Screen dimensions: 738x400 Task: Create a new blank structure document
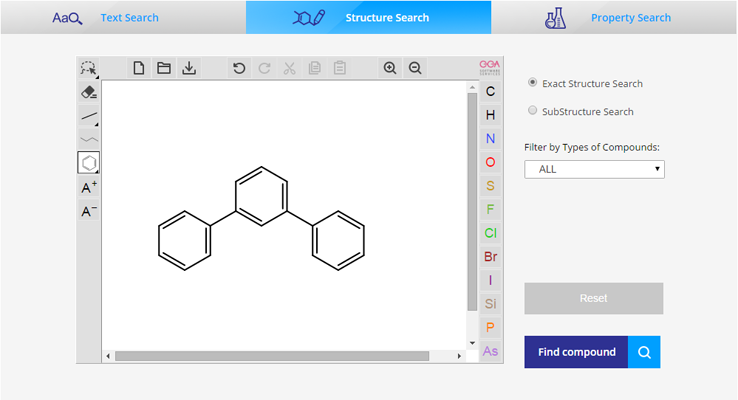pos(139,68)
